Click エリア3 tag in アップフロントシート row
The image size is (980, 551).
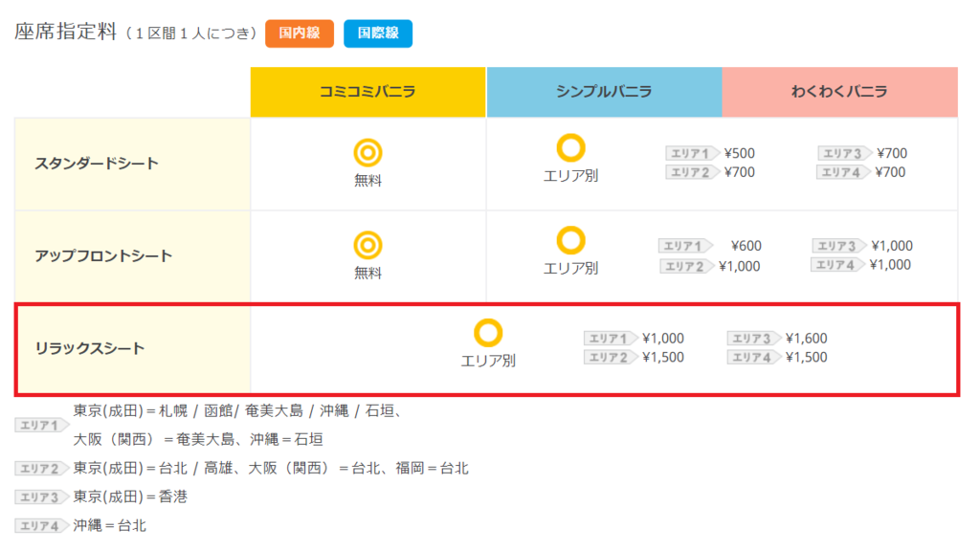pyautogui.click(x=839, y=246)
